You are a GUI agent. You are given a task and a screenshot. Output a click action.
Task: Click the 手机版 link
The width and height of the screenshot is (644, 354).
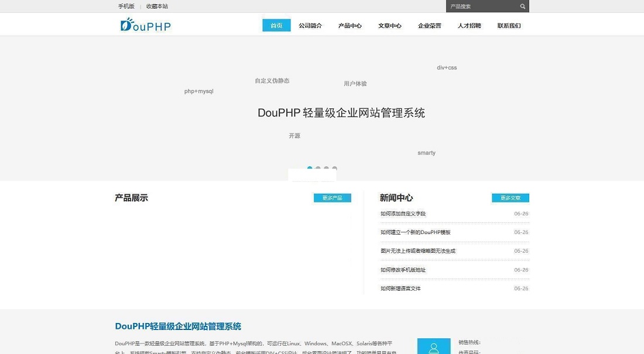[x=126, y=6]
